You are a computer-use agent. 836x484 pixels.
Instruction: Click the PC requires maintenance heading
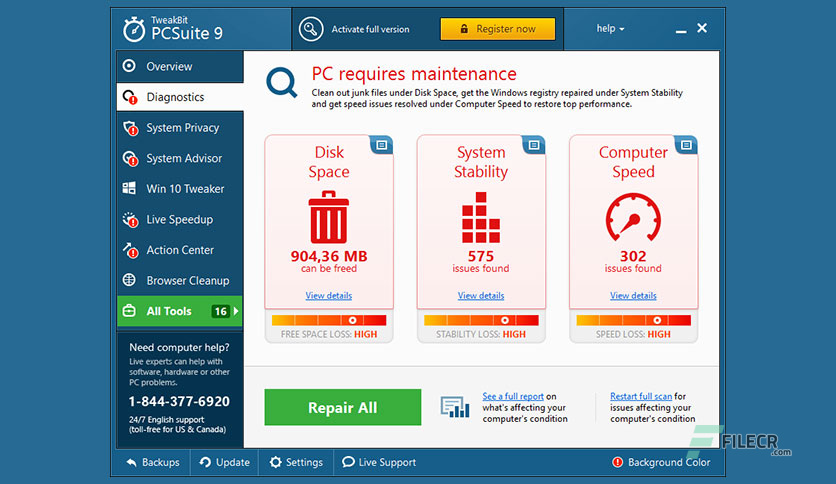pos(414,74)
